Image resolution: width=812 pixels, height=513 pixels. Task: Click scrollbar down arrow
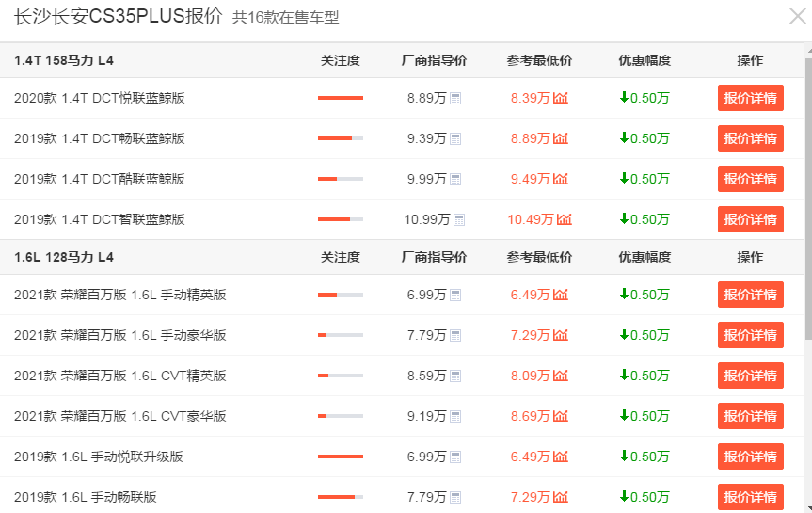coord(809,508)
